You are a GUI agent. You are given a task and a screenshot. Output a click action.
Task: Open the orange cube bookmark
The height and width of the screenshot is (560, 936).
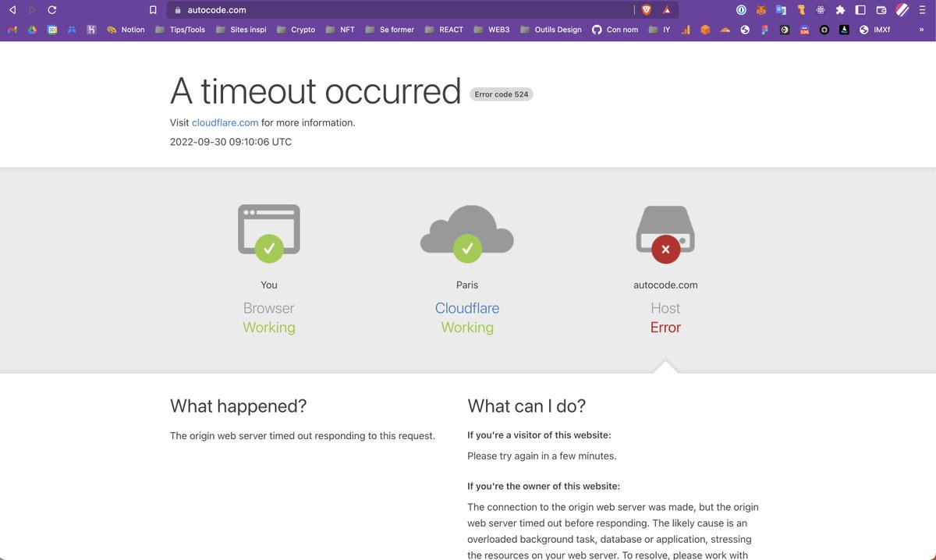(x=705, y=30)
